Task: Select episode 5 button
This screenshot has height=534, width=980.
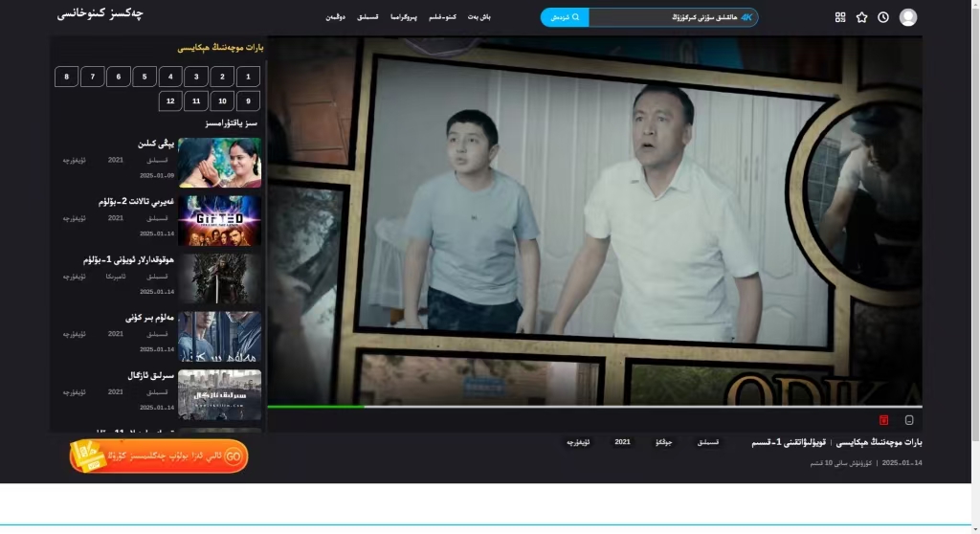Action: (x=145, y=77)
